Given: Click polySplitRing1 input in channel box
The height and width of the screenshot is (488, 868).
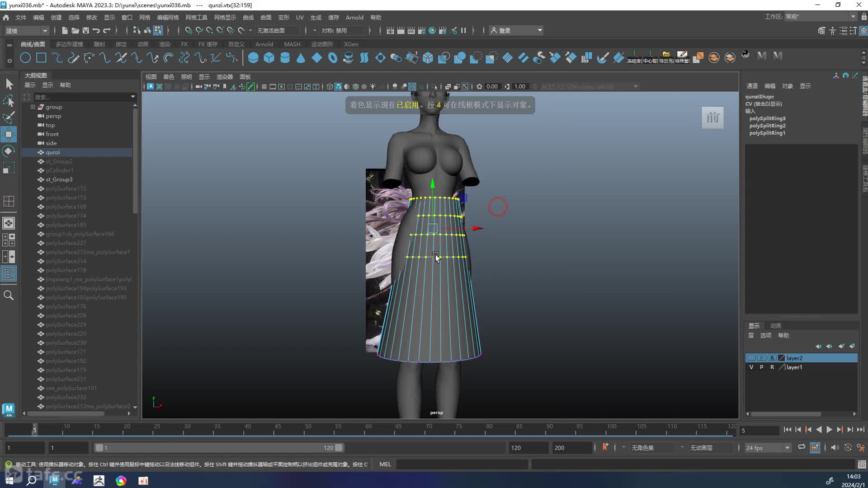Looking at the screenshot, I should tap(767, 133).
